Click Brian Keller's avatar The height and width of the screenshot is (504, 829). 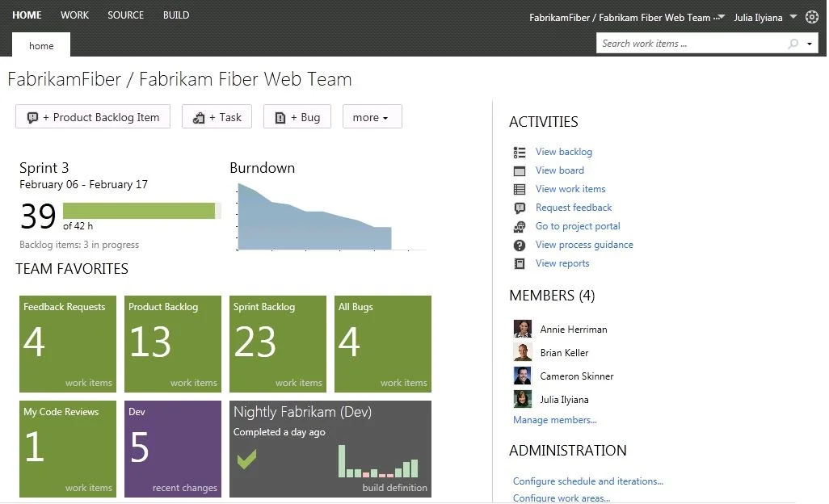[522, 352]
